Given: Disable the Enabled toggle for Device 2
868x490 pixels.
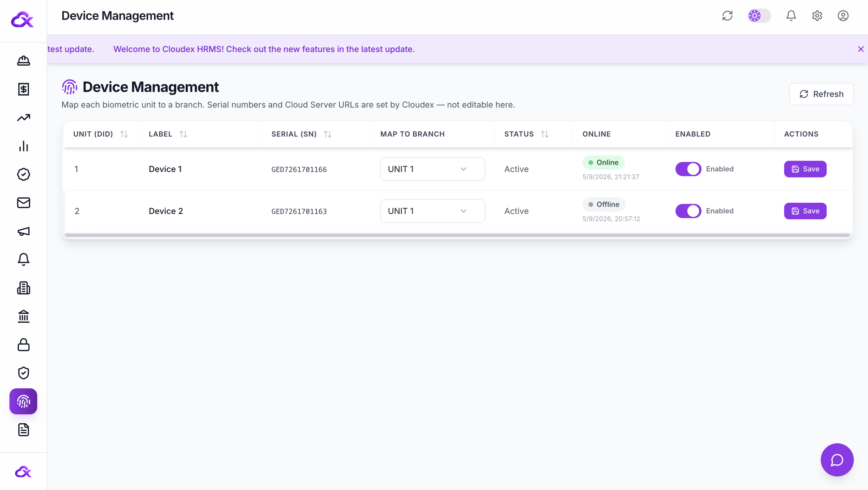Looking at the screenshot, I should [688, 211].
